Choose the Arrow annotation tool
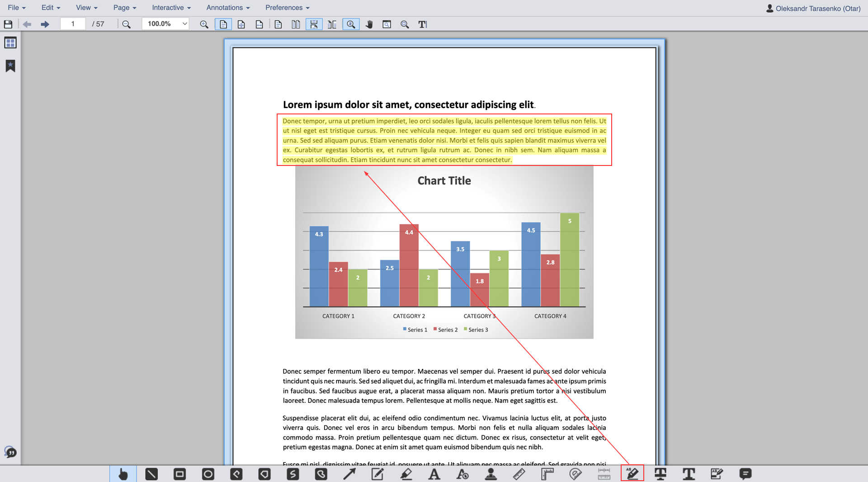Image resolution: width=868 pixels, height=482 pixels. click(x=349, y=474)
